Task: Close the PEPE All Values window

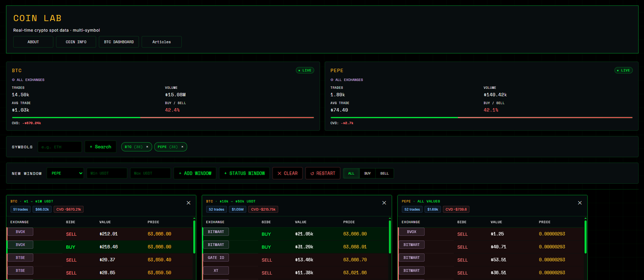Action: [x=580, y=203]
